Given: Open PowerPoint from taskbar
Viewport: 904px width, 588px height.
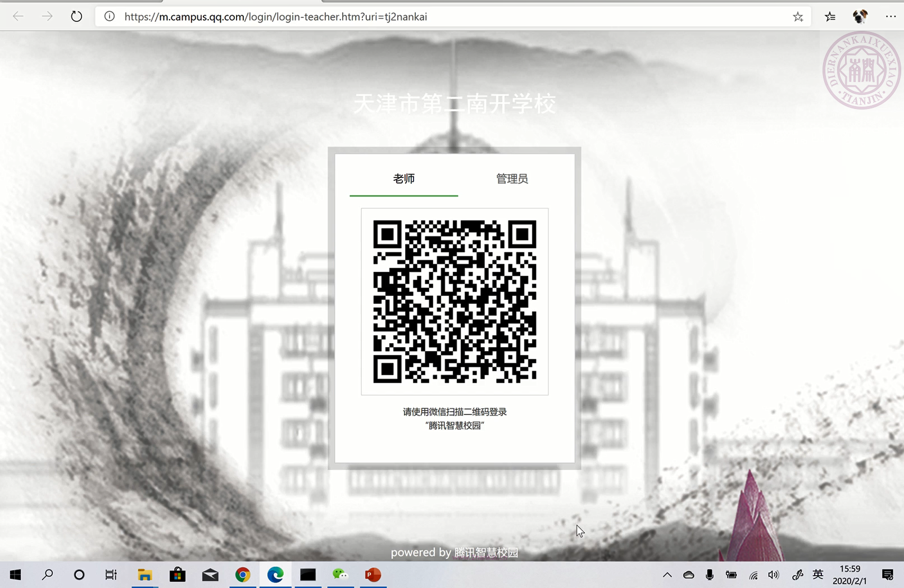Looking at the screenshot, I should pos(373,575).
